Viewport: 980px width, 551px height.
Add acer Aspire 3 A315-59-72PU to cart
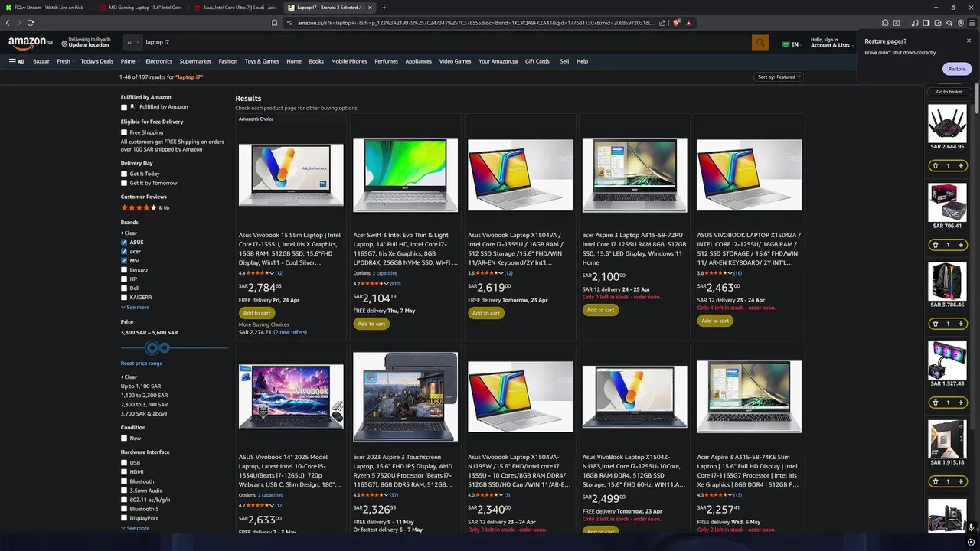point(600,310)
